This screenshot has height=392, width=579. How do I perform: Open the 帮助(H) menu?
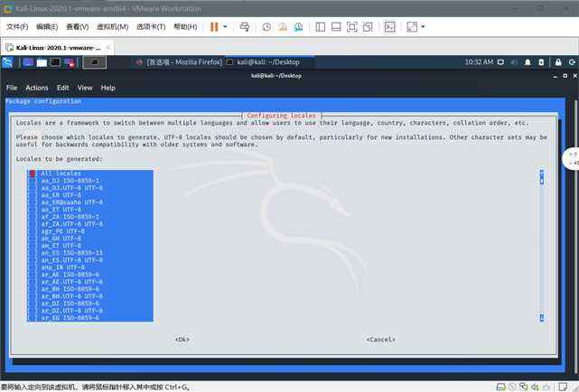[x=185, y=26]
